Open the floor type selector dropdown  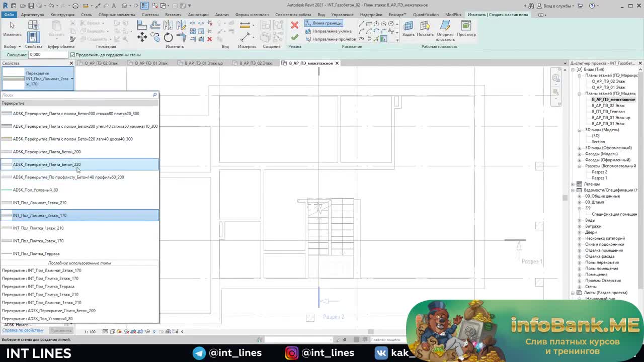[x=72, y=79]
